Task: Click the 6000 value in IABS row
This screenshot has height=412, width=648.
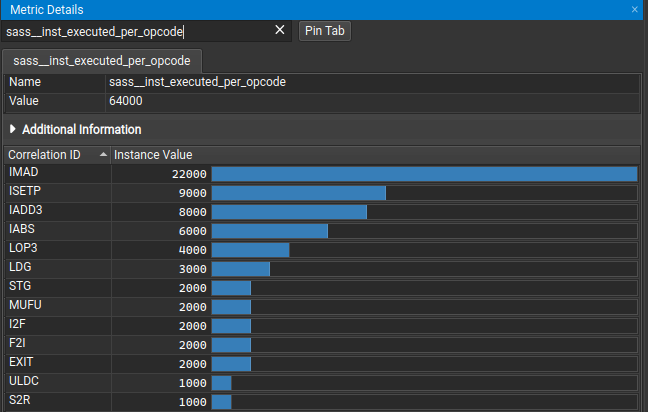Action: (x=193, y=231)
